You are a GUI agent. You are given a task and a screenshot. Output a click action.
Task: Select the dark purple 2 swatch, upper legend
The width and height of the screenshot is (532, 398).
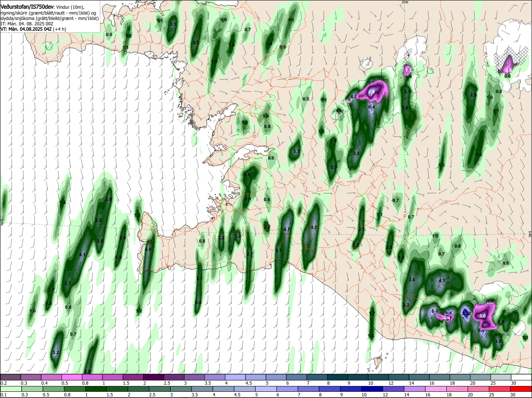[x=153, y=377]
